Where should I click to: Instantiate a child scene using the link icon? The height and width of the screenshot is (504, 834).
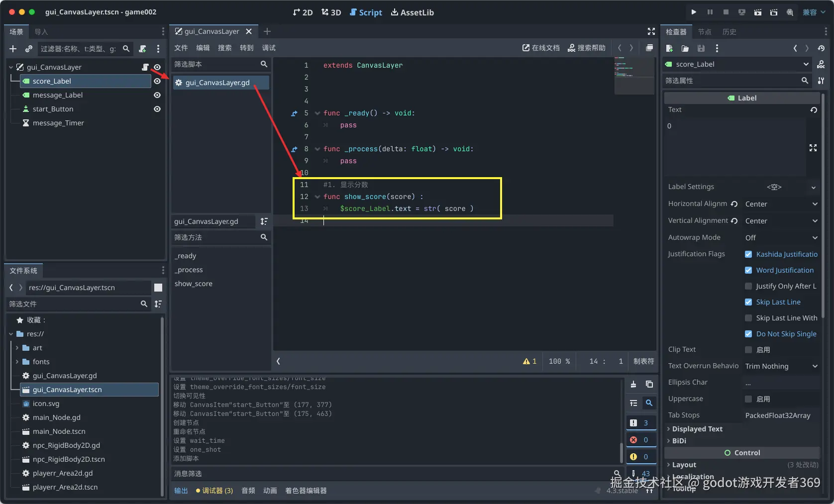click(29, 49)
